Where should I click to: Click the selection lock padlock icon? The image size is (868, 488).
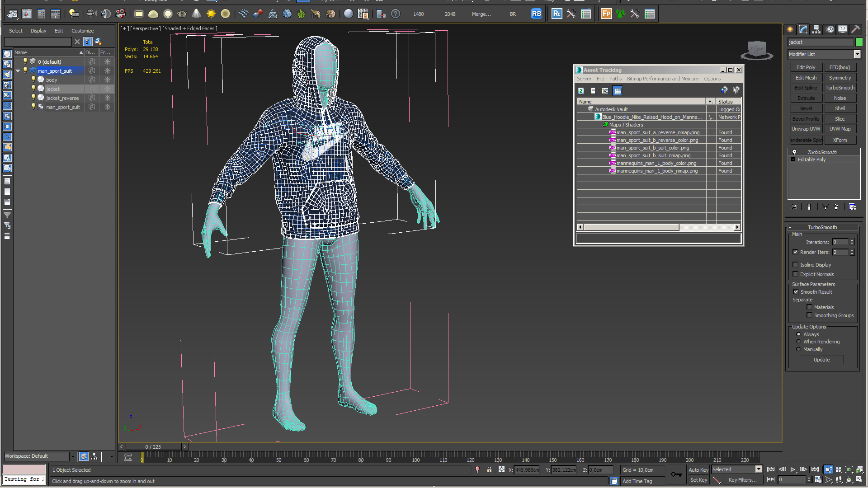coord(489,470)
